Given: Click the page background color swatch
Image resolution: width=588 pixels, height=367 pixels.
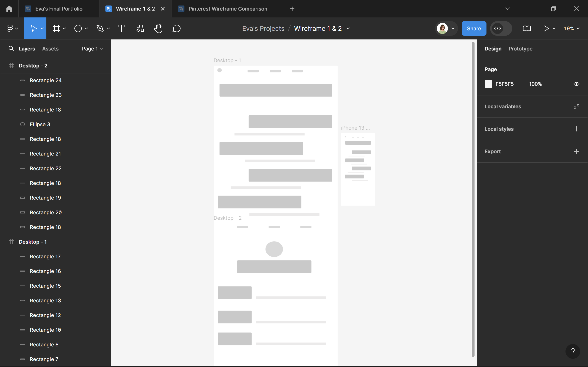Looking at the screenshot, I should click(489, 84).
